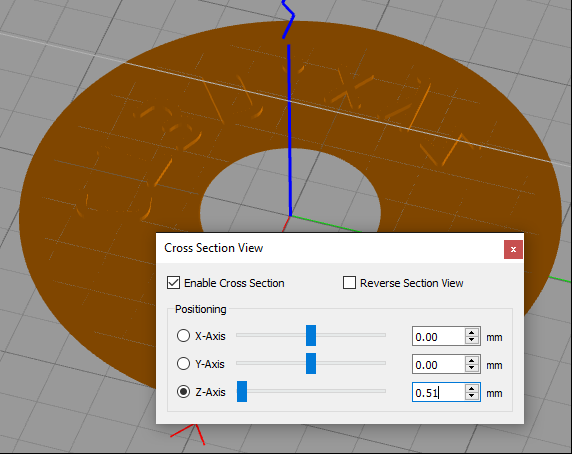
Task: Increase X-Axis value with up arrow
Action: coord(472,332)
